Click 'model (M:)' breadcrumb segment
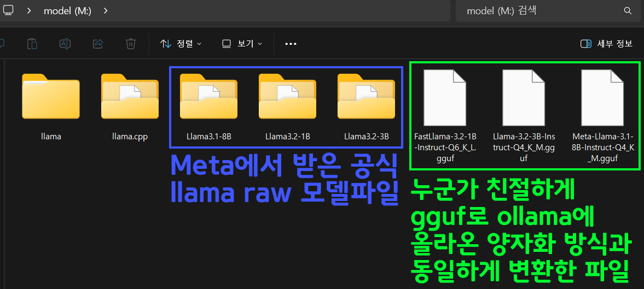 coord(67,11)
